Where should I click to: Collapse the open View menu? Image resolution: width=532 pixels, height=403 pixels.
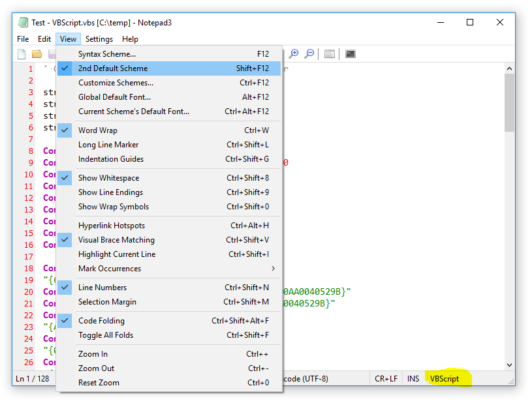click(68, 39)
